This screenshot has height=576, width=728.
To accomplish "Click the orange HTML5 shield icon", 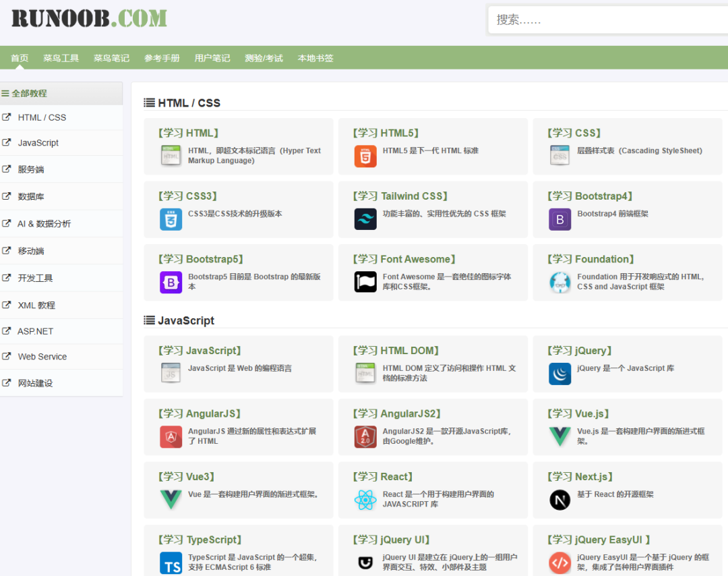I will pos(365,156).
